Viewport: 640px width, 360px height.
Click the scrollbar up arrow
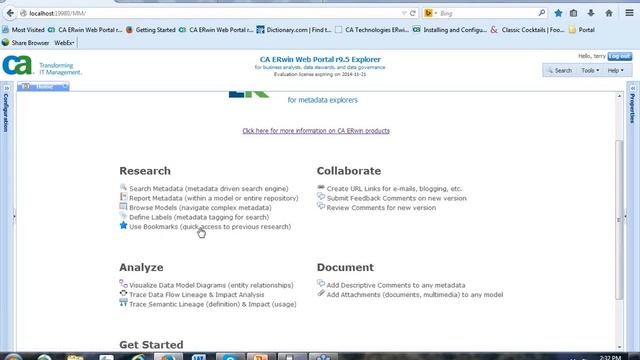coord(619,96)
